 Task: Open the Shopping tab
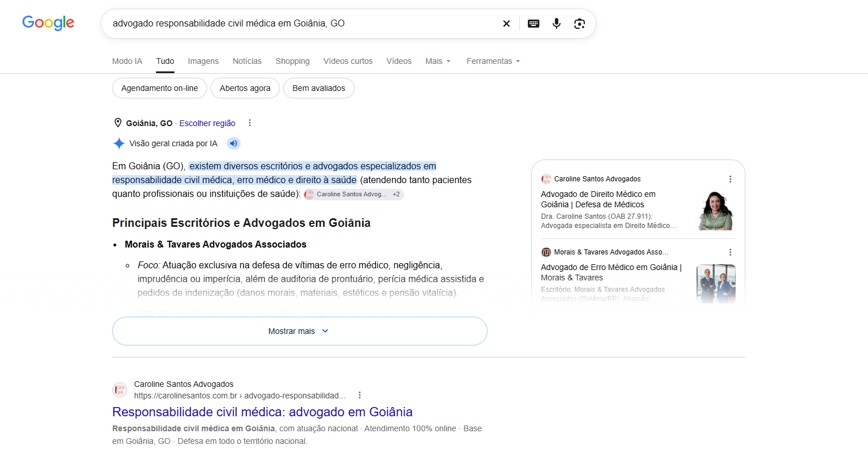click(292, 61)
